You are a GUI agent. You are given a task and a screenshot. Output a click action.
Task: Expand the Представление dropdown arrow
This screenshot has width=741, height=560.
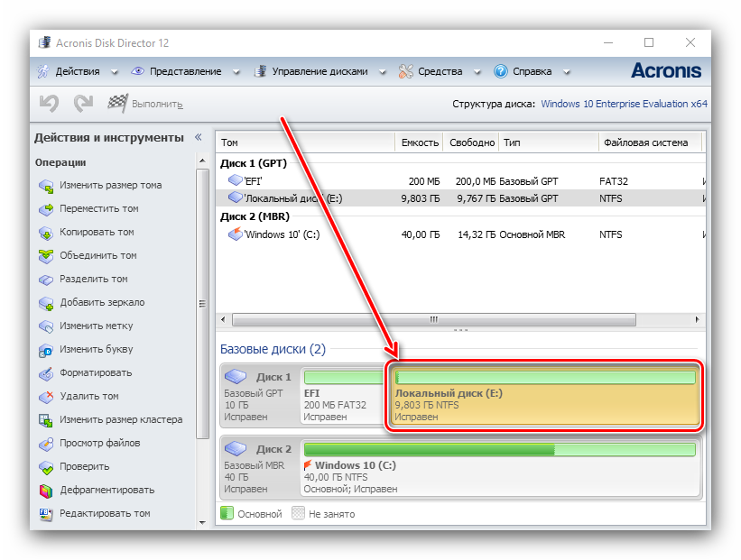click(236, 72)
